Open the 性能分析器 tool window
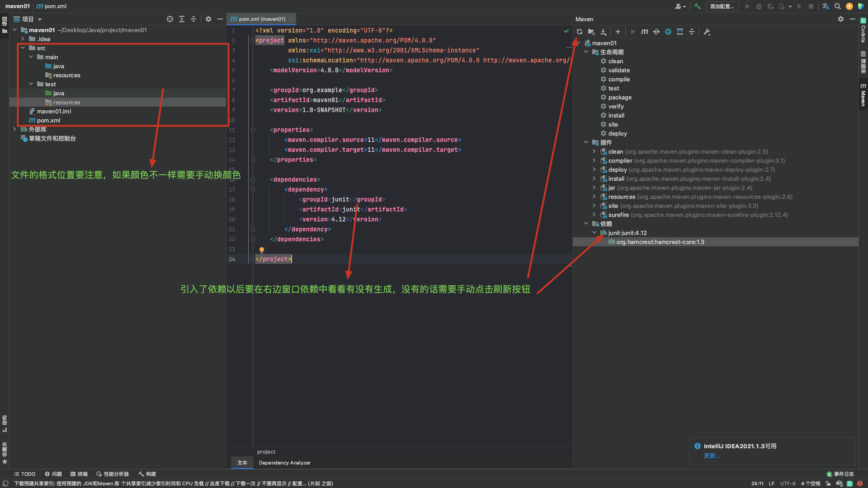Image resolution: width=868 pixels, height=488 pixels. (x=113, y=474)
